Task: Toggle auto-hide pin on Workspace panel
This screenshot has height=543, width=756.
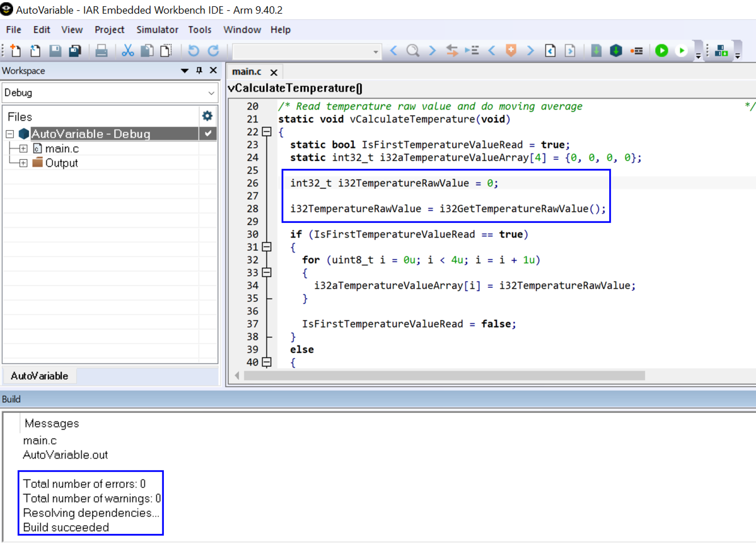Action: pyautogui.click(x=198, y=70)
